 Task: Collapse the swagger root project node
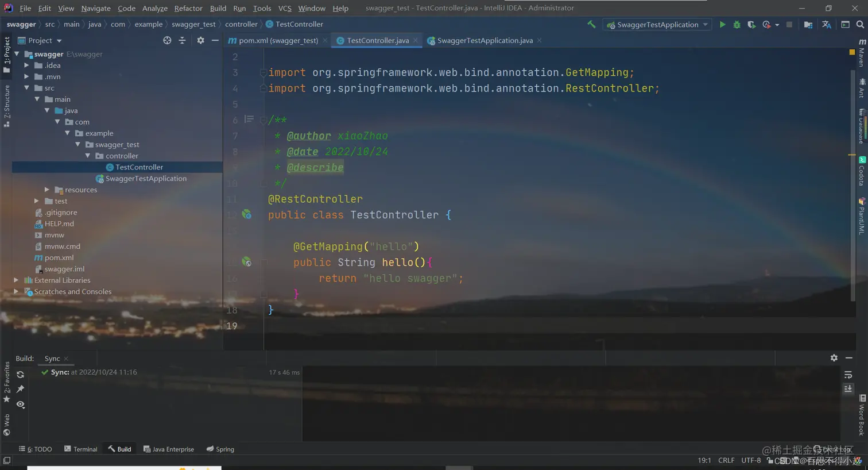(x=17, y=54)
